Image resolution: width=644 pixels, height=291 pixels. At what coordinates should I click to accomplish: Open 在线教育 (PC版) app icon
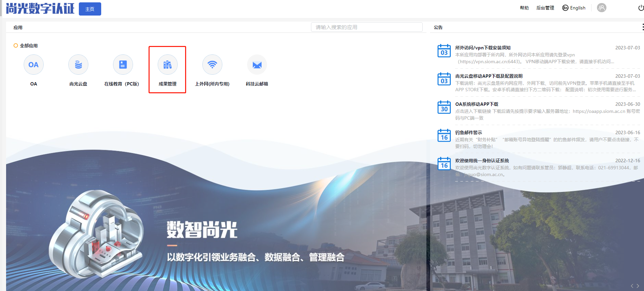coord(123,65)
